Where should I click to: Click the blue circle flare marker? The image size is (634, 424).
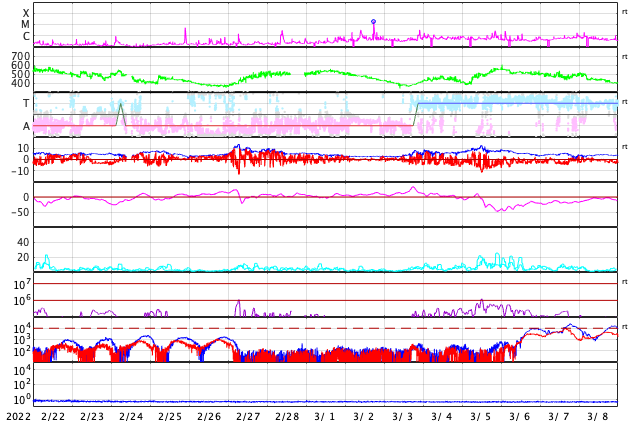(x=373, y=21)
